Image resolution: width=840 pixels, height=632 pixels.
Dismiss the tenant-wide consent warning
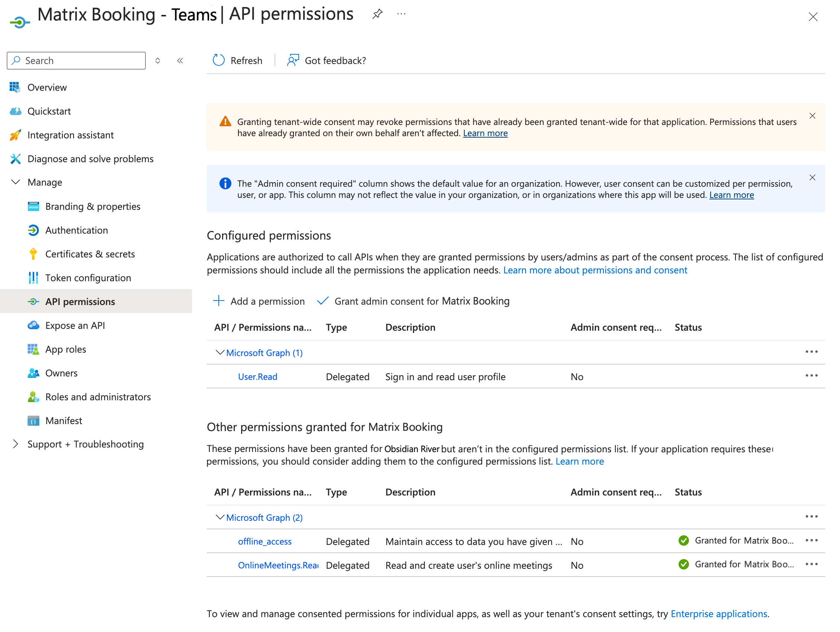(x=813, y=116)
